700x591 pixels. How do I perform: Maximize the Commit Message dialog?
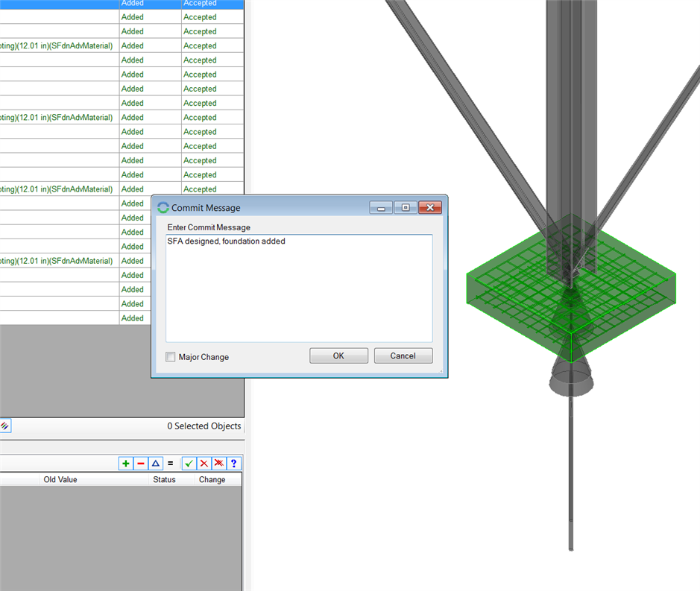coord(405,208)
